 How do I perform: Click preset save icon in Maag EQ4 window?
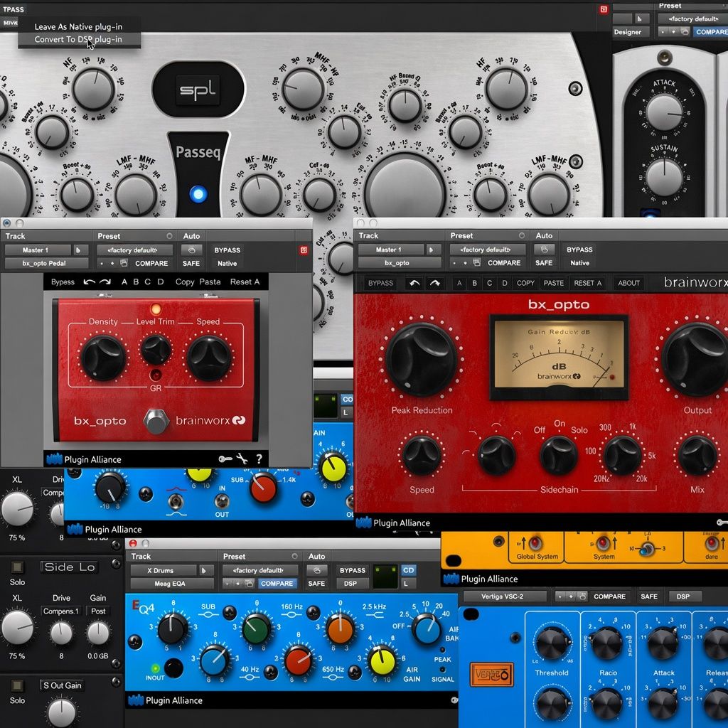[250, 584]
